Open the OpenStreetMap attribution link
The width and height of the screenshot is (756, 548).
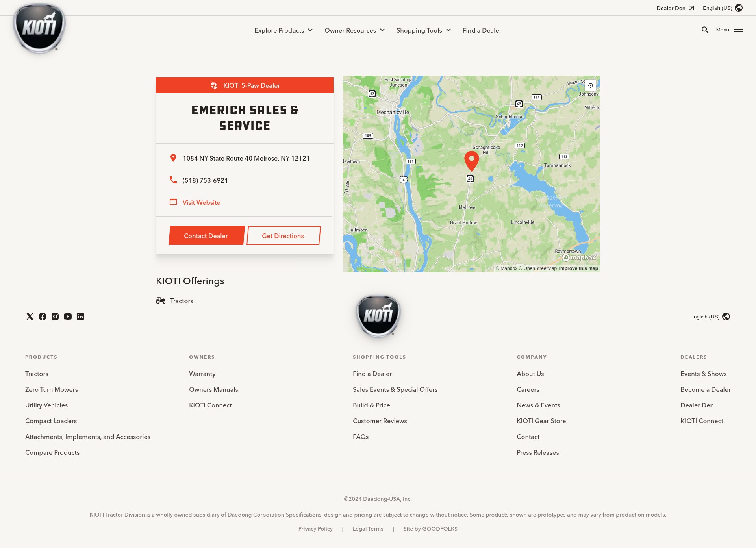538,268
